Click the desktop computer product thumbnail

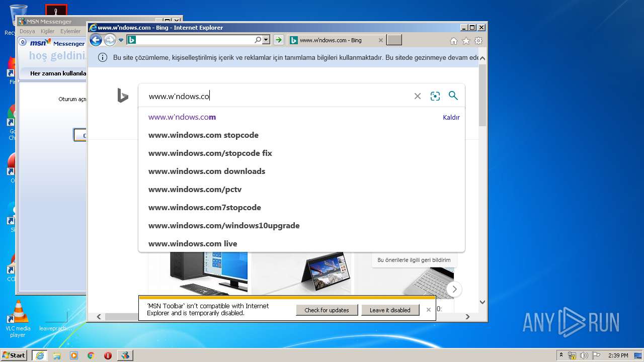[x=199, y=273]
